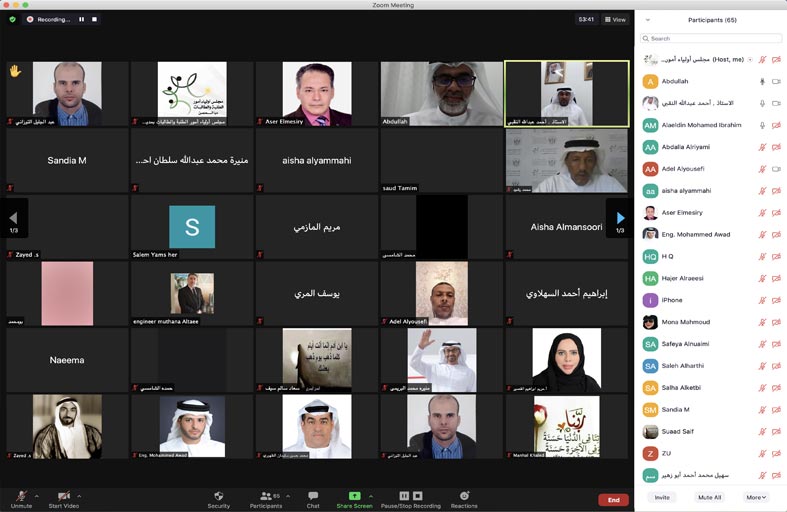Click the green encryption shield at top left
787x512 pixels.
(13, 19)
